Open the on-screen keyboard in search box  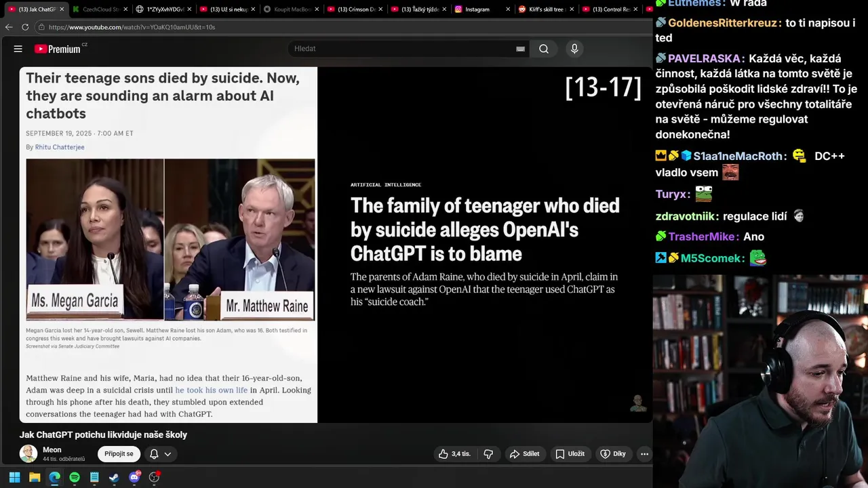(x=520, y=49)
